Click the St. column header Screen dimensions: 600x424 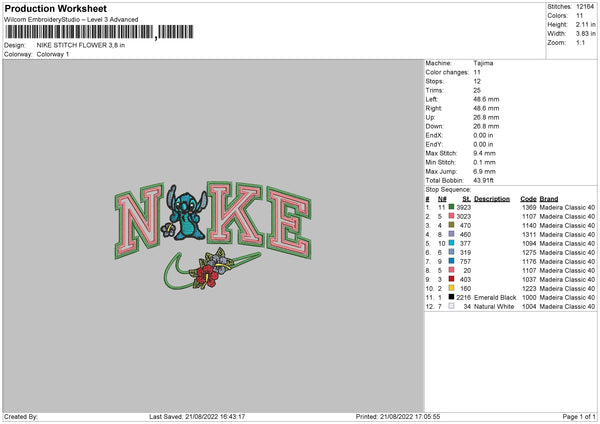[x=466, y=199]
